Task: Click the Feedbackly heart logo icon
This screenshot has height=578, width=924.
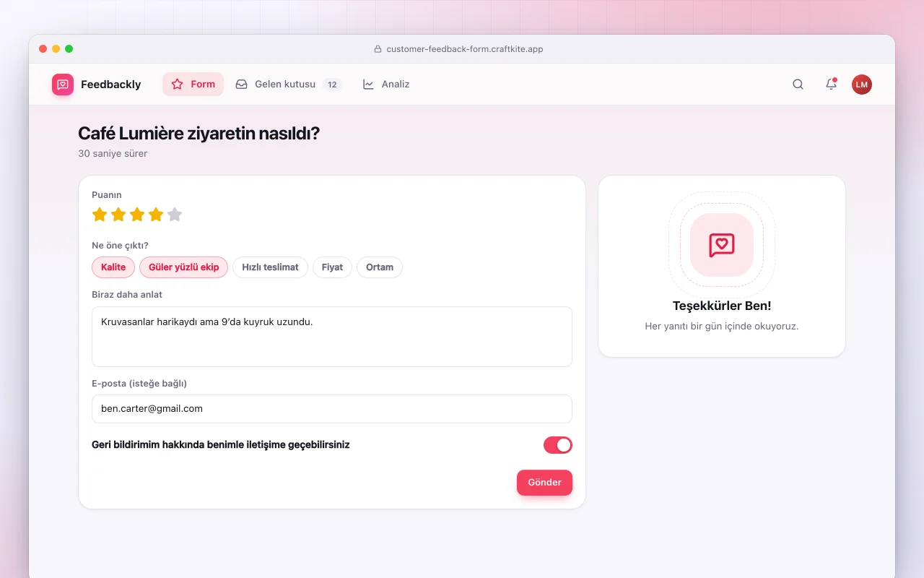Action: coord(63,85)
